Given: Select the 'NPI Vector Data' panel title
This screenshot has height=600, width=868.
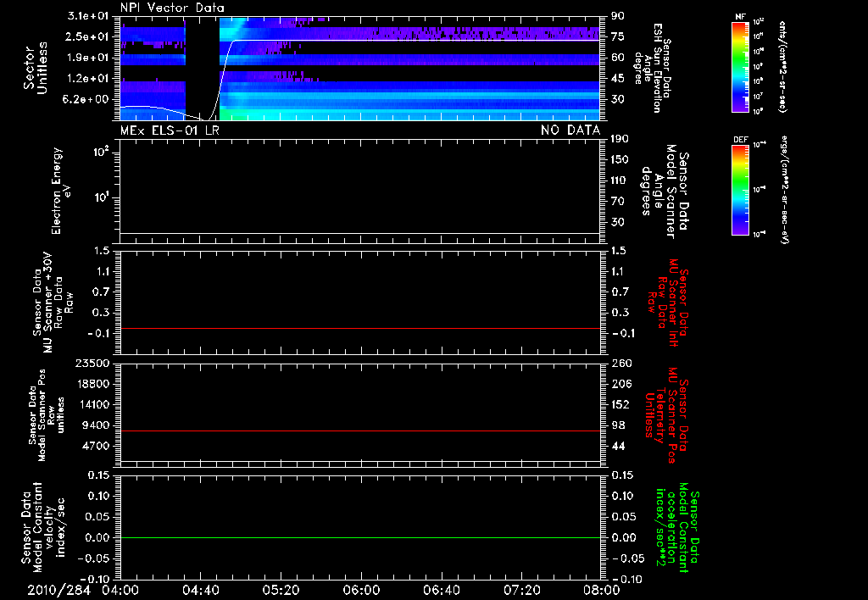Looking at the screenshot, I should (173, 8).
